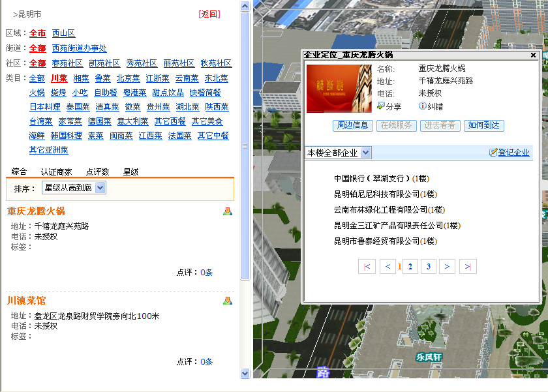The width and height of the screenshot is (548, 392).
Task: Switch to 星级 tab
Action: [x=130, y=172]
